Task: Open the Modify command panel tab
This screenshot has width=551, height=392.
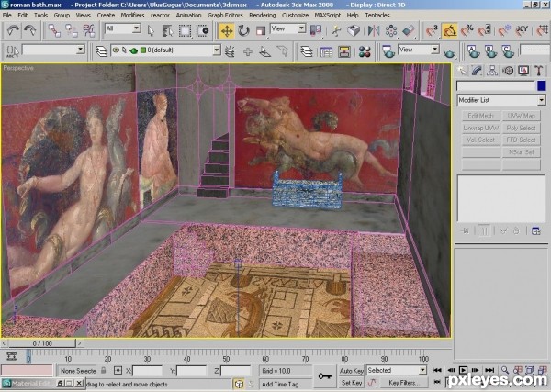Action: tap(477, 71)
